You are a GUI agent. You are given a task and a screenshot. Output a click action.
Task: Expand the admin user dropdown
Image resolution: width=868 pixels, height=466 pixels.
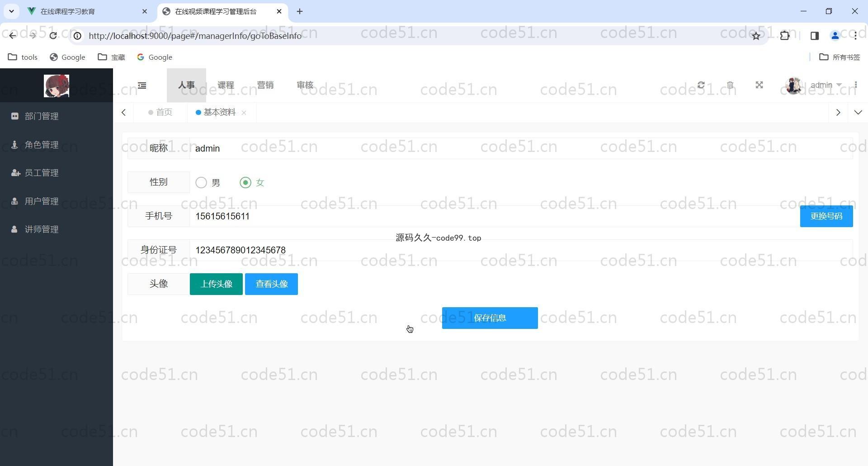click(825, 85)
